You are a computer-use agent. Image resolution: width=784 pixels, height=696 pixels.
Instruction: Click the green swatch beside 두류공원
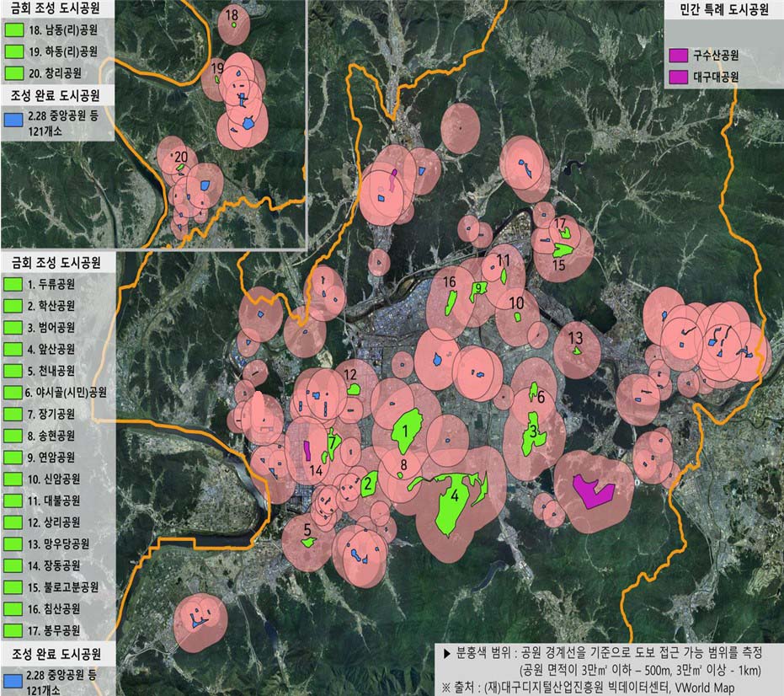point(13,284)
